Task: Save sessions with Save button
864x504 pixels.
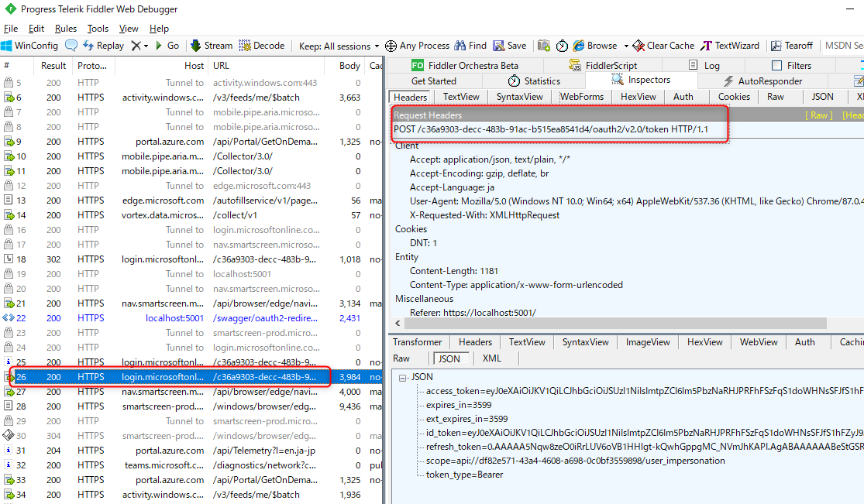Action: 510,46
